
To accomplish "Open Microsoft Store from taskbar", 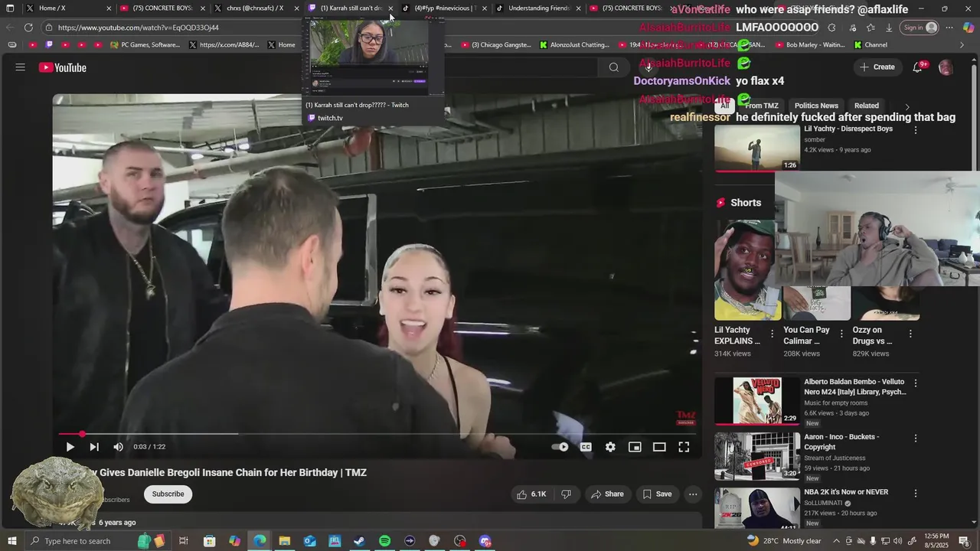I will tap(209, 541).
